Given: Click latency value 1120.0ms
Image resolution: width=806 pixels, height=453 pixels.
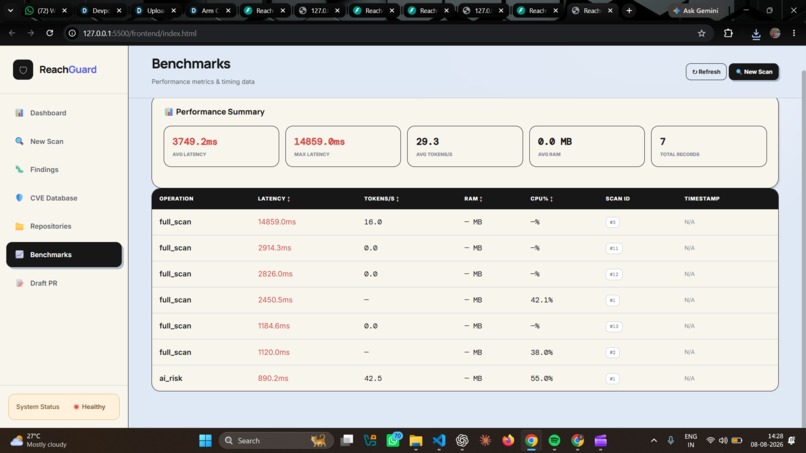Looking at the screenshot, I should point(273,352).
